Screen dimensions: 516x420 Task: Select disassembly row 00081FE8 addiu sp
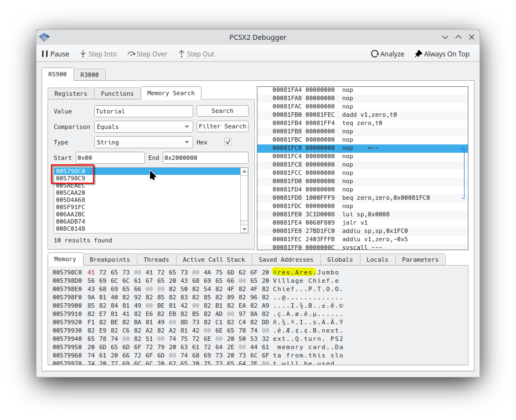click(x=362, y=231)
